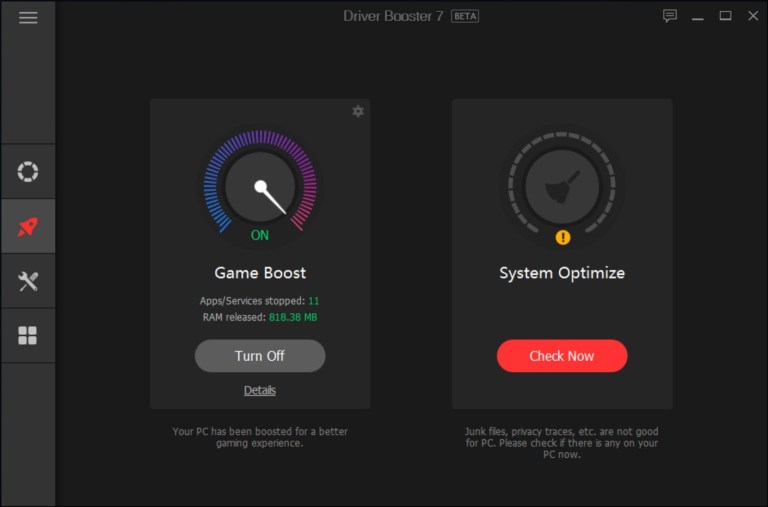The height and width of the screenshot is (507, 768).
Task: Click the yellow warning exclamation icon
Action: point(563,238)
